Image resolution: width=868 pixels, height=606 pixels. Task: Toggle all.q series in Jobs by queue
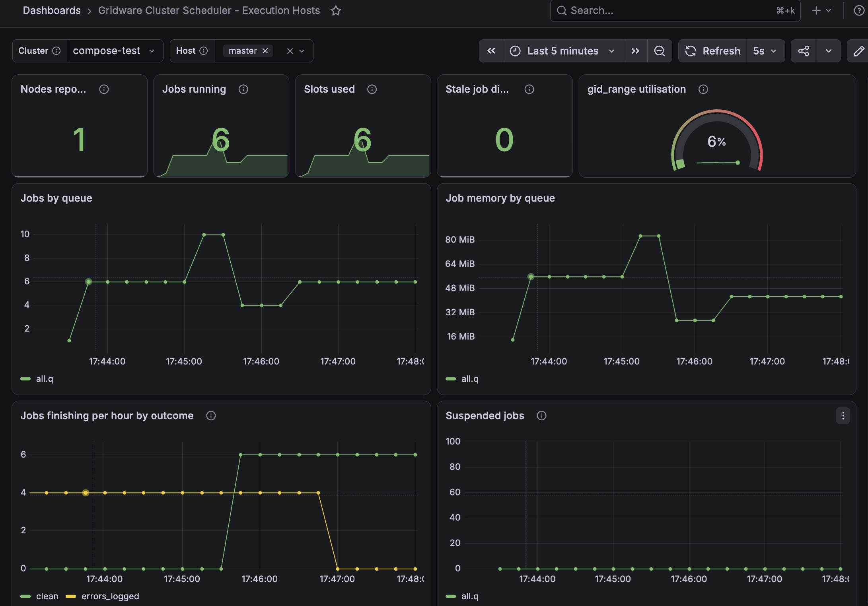pos(45,379)
